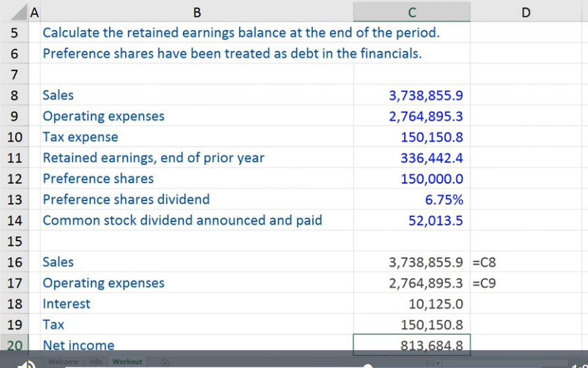
Task: Select Retained earnings, end of prior year label
Action: [153, 158]
